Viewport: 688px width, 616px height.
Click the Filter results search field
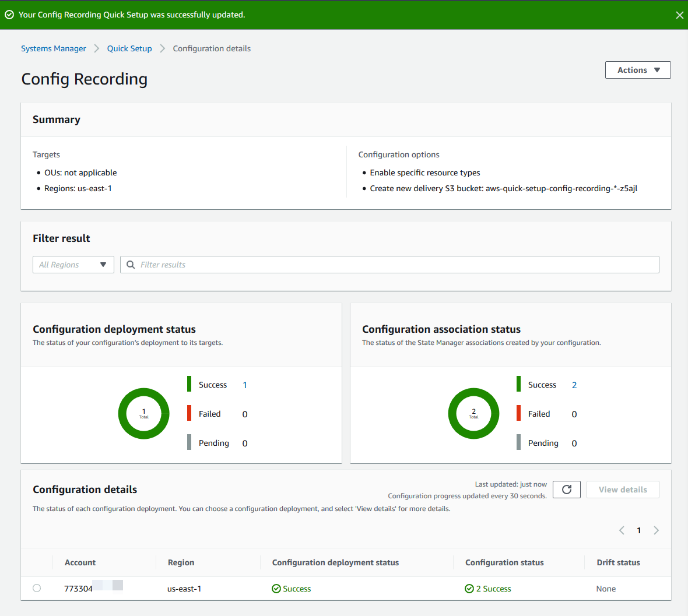tap(389, 265)
